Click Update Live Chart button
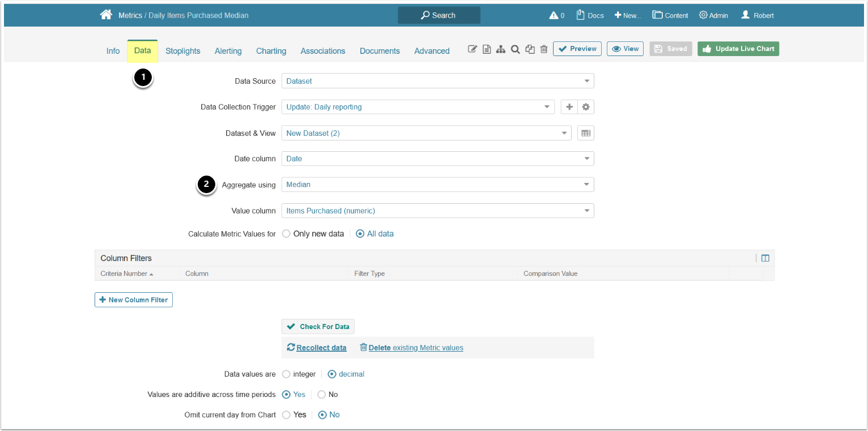Screen dimensions: 868x431 coord(738,49)
